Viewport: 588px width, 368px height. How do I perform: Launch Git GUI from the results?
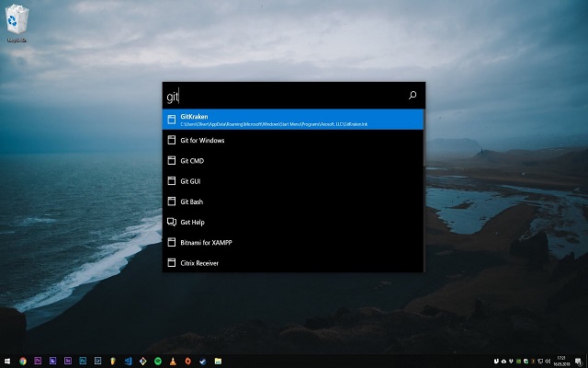293,181
